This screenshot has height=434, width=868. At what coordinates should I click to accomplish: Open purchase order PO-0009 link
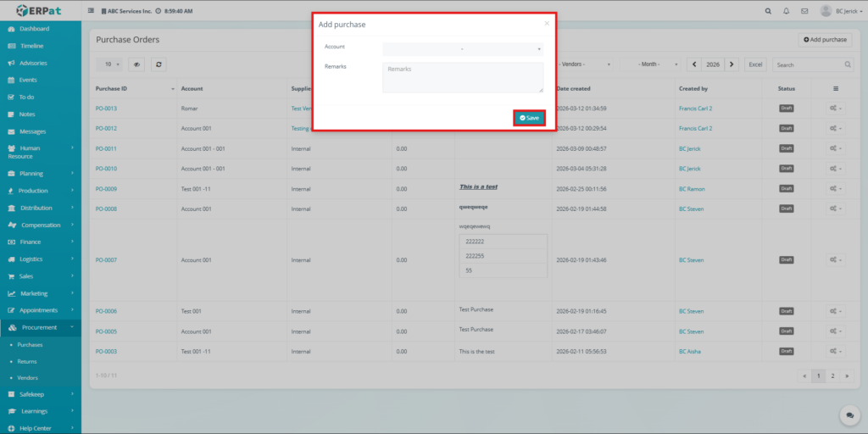106,189
